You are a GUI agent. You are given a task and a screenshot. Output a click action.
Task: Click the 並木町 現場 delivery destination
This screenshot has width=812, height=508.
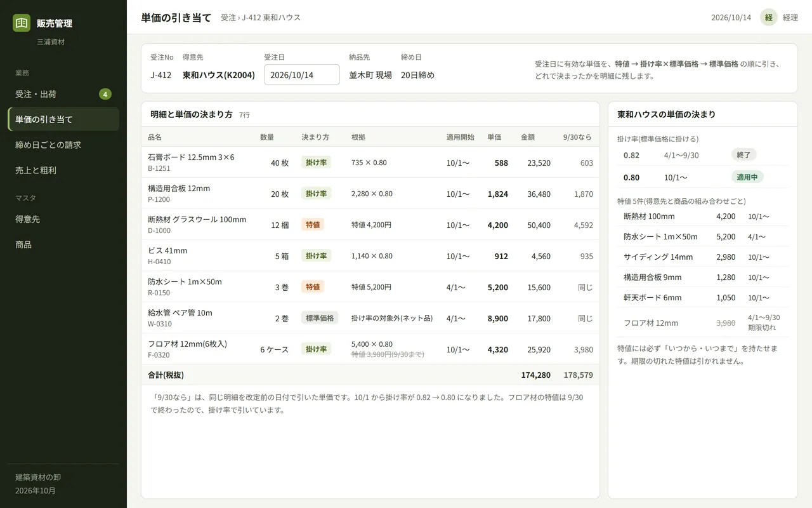point(370,75)
